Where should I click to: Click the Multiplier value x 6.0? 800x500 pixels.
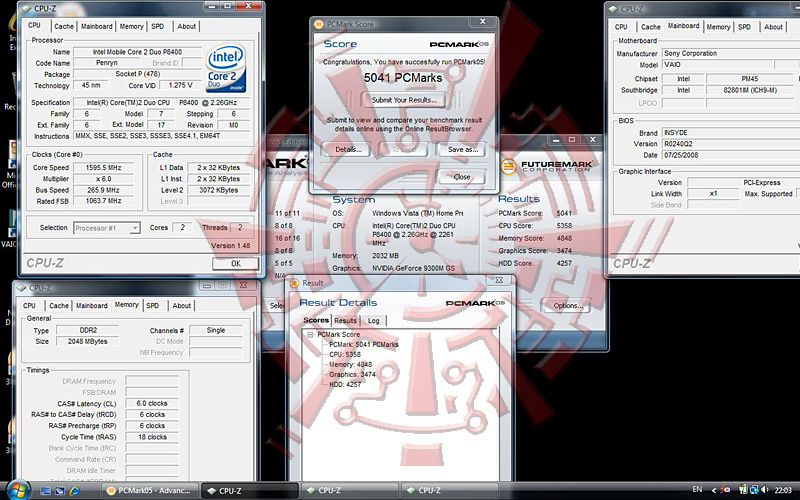[104, 179]
